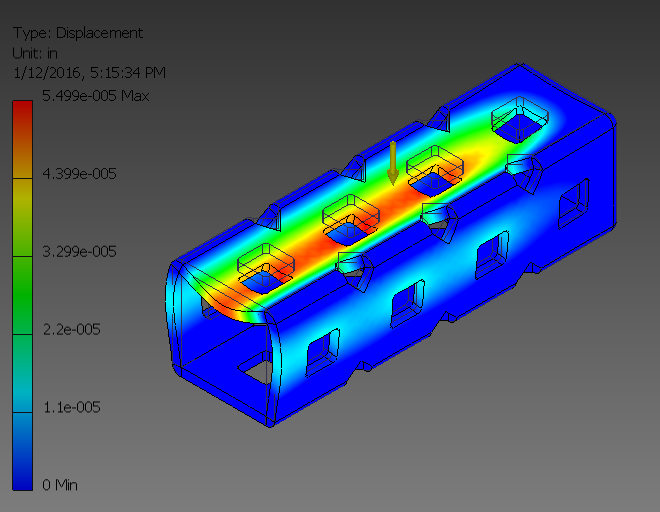The width and height of the screenshot is (660, 512).
Task: Click the dark blue band of the color legend
Action: tap(22, 451)
